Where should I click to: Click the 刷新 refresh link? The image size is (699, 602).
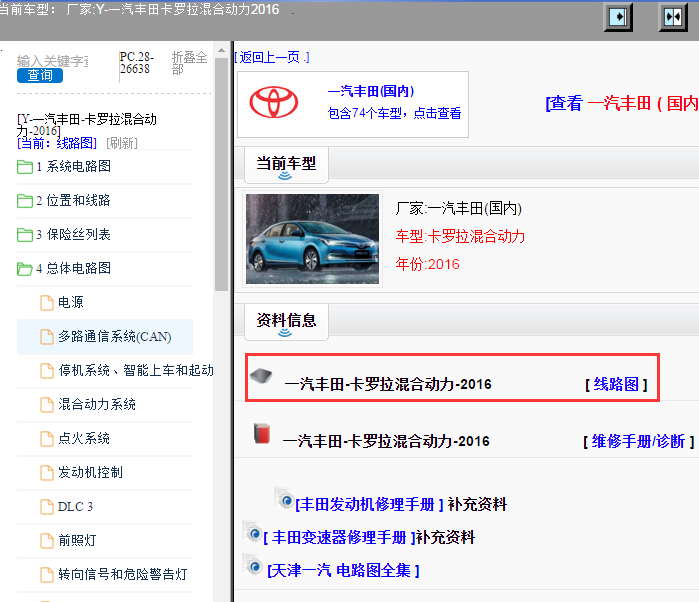tap(122, 143)
